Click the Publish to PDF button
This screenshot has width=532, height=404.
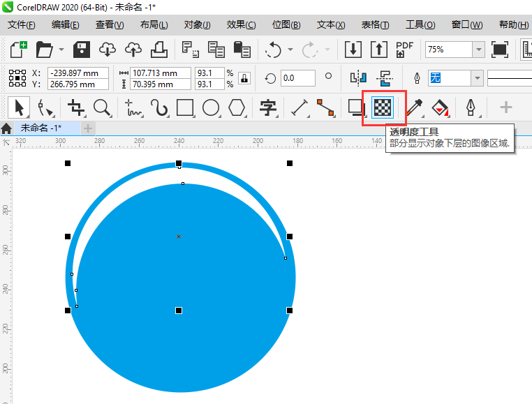(x=404, y=50)
